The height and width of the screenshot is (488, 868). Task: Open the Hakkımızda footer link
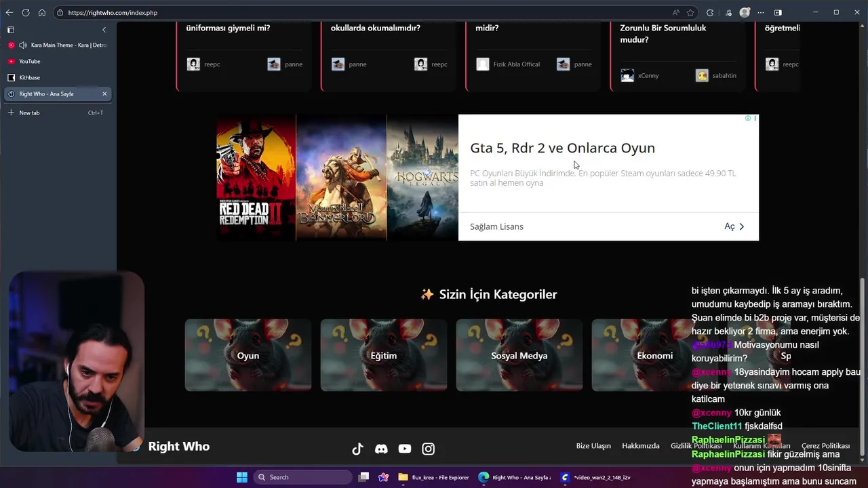pyautogui.click(x=641, y=446)
